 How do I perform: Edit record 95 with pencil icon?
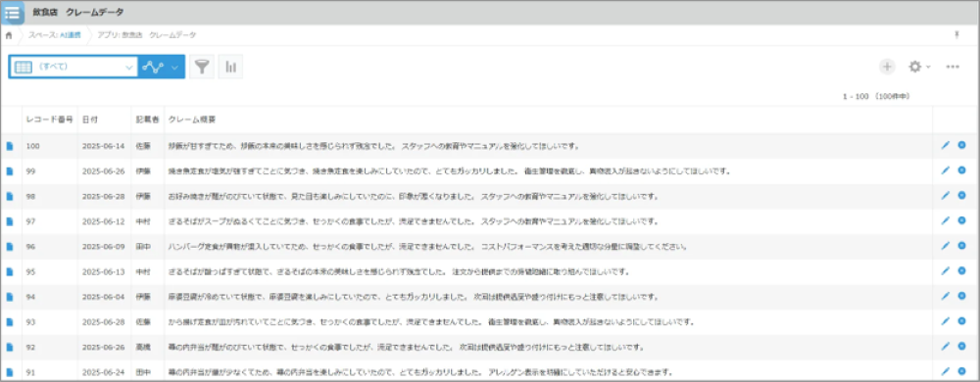coord(945,271)
